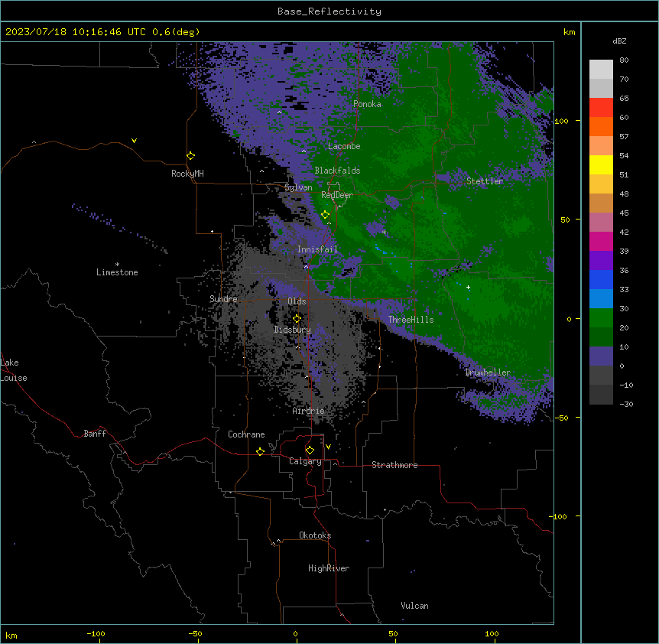The image size is (659, 644).
Task: Click the light gray 80-70 dBZ legend swatch
Action: pos(601,70)
